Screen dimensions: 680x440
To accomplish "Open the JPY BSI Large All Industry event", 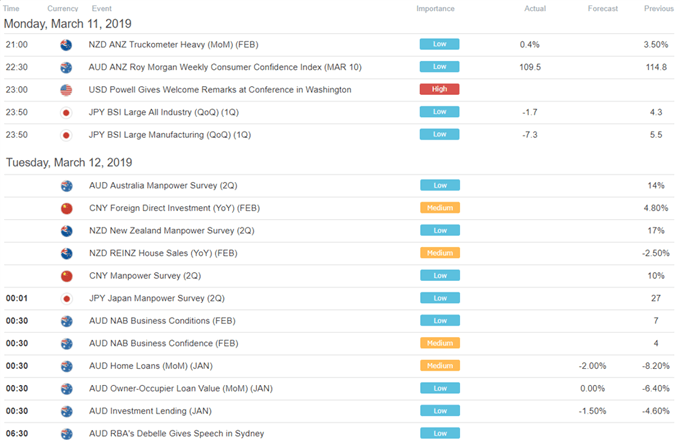I will click(x=163, y=112).
